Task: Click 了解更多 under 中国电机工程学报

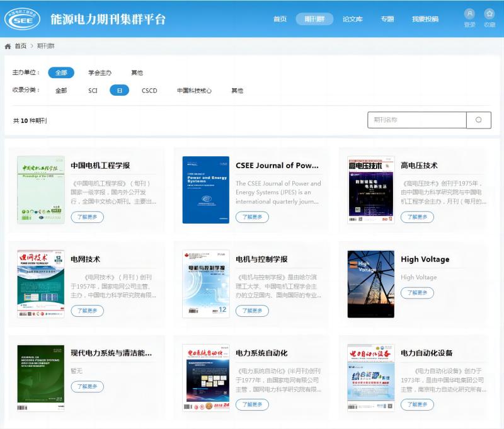Action: [x=87, y=217]
